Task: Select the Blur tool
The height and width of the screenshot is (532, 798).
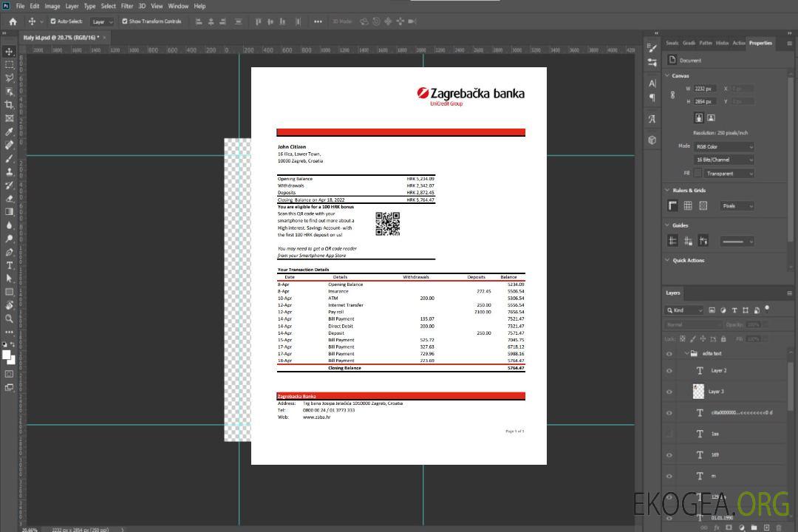Action: pyautogui.click(x=9, y=225)
